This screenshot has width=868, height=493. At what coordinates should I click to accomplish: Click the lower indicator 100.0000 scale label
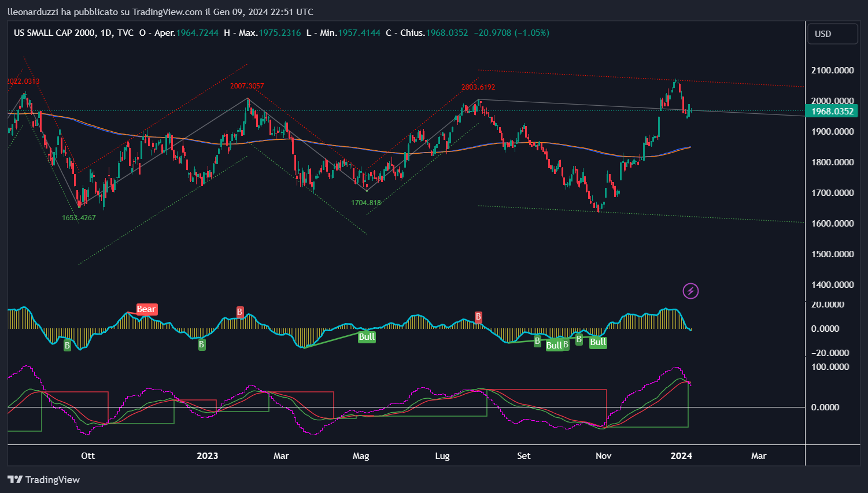pyautogui.click(x=830, y=367)
